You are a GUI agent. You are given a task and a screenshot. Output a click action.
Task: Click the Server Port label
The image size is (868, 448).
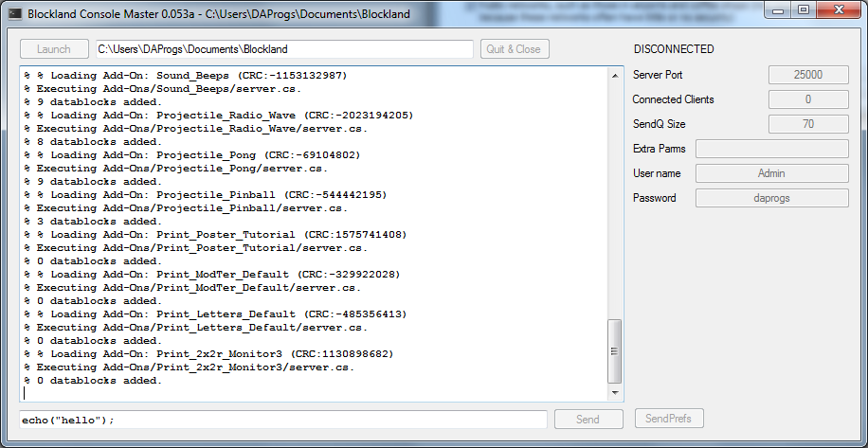coord(658,75)
